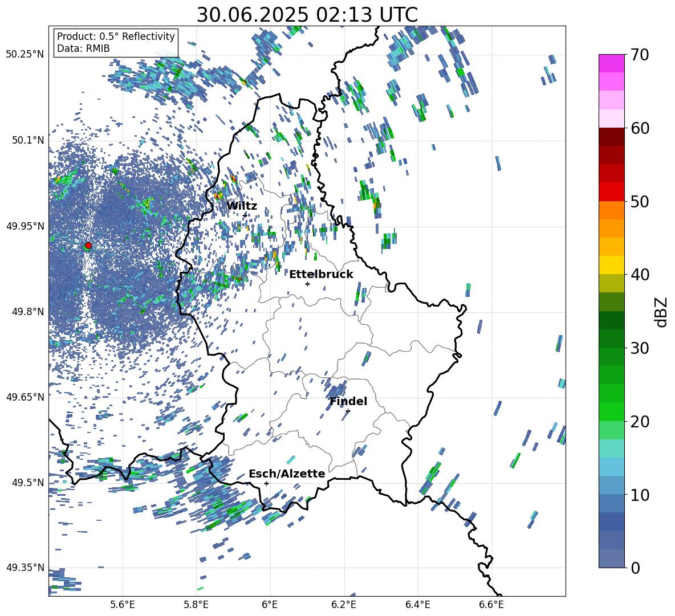Click the 49.95°N latitude label

(25, 226)
